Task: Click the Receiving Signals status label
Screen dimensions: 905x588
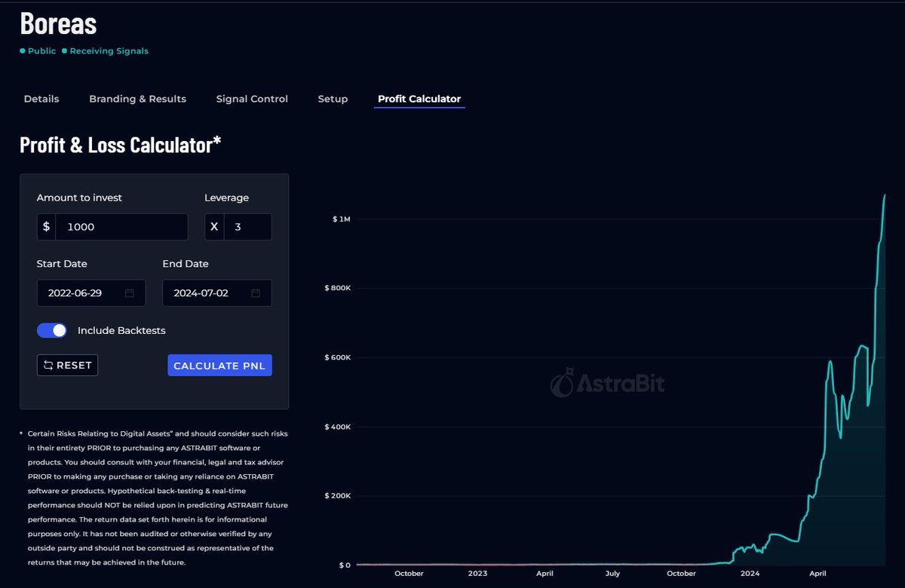Action: 109,51
